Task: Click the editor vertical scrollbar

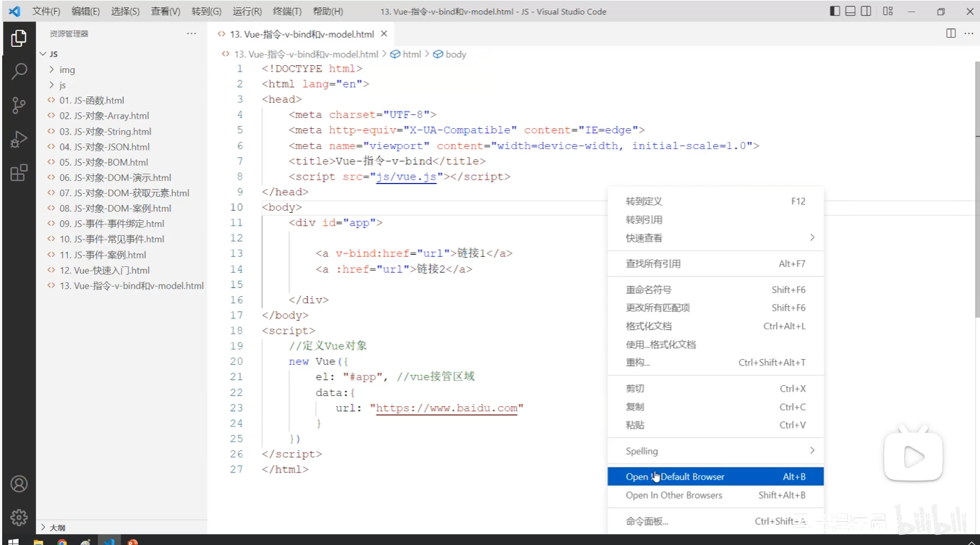Action: click(976, 188)
